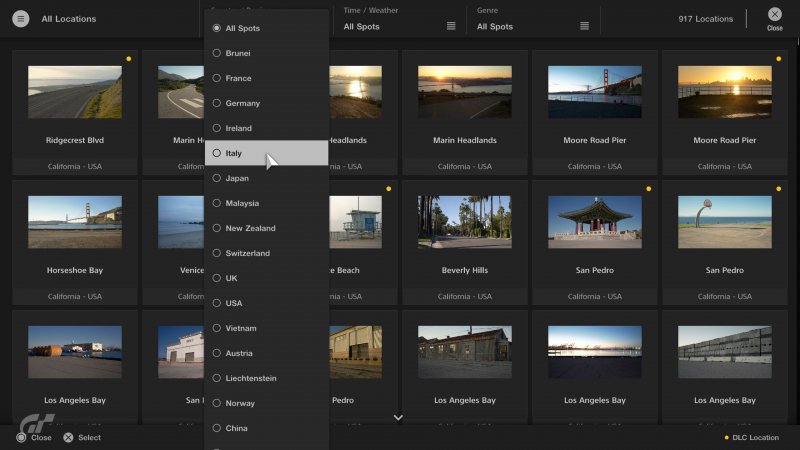Click the All Locations title text
Image resolution: width=800 pixels, height=450 pixels.
point(69,19)
